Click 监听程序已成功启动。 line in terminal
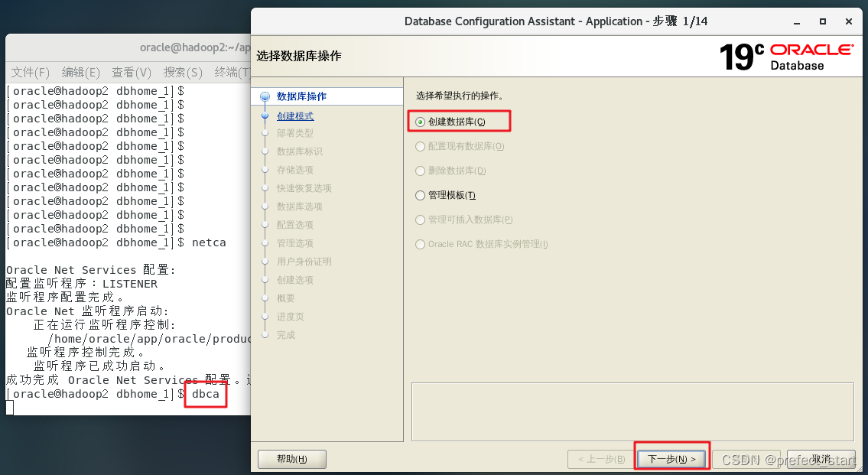Viewport: 868px width, 475px height. click(x=99, y=366)
